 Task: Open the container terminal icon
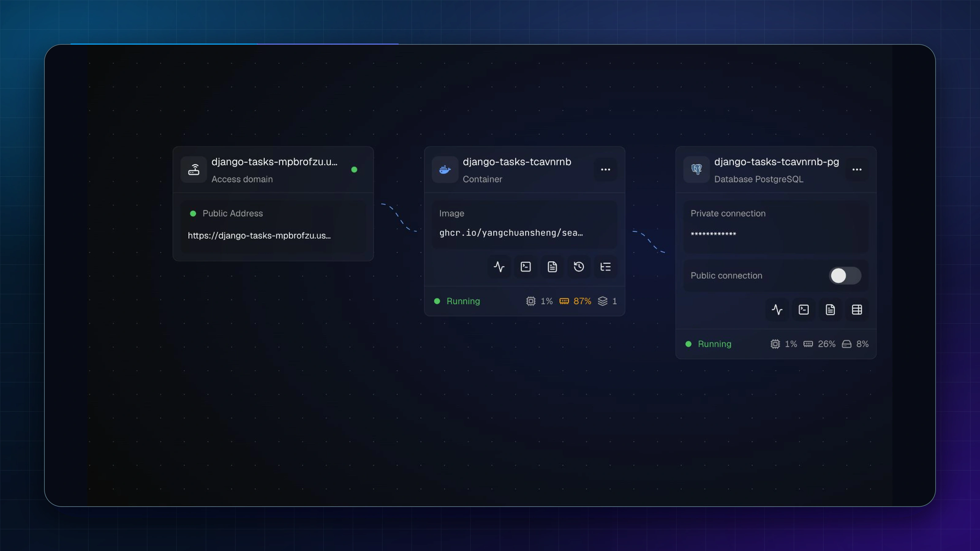tap(526, 267)
